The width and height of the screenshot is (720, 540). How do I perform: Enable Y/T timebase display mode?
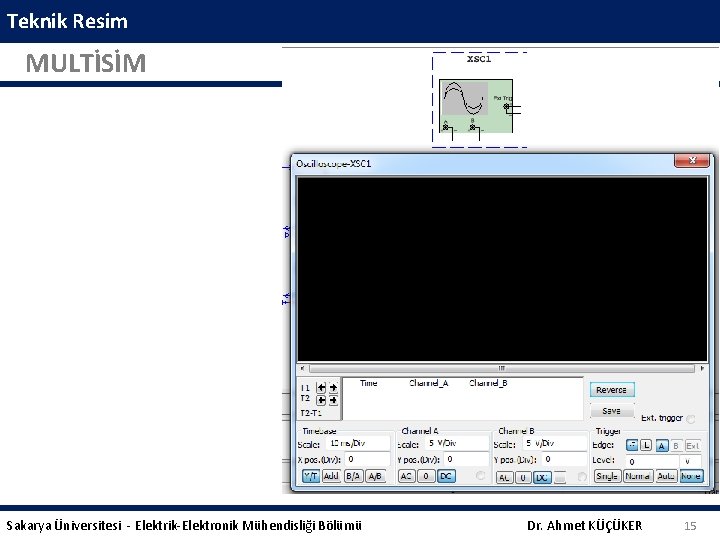point(311,476)
